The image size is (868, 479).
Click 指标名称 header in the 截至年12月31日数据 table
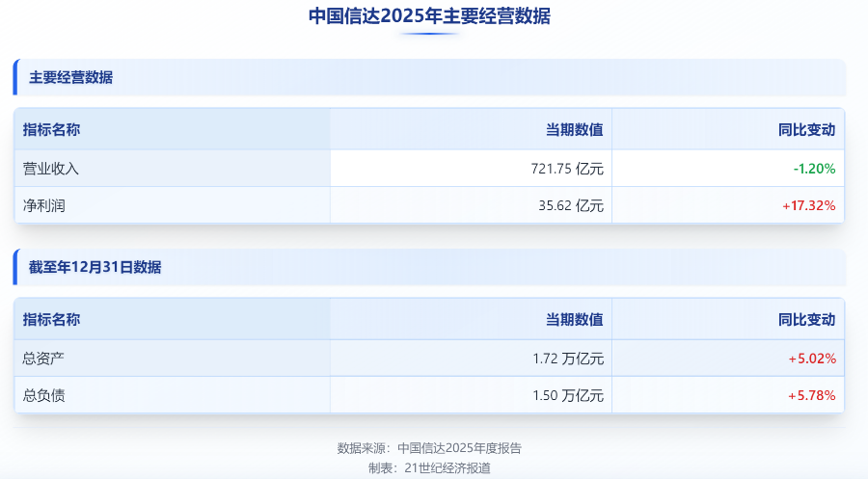point(51,320)
